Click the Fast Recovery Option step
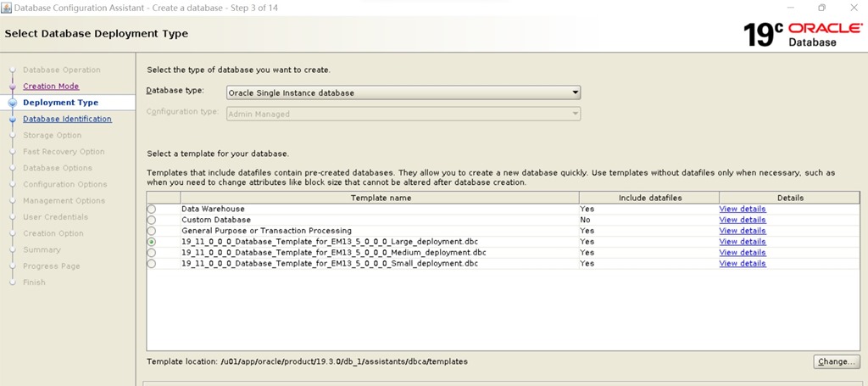 click(x=64, y=152)
